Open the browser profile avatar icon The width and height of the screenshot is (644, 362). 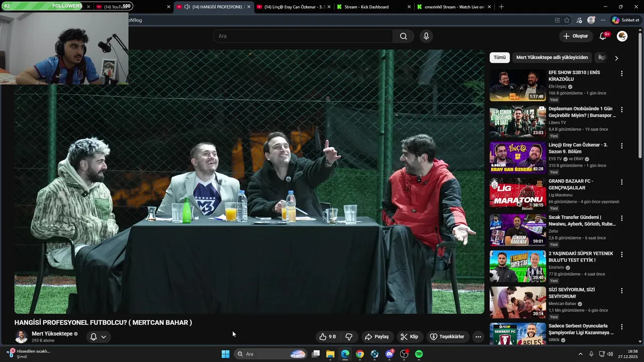(591, 20)
